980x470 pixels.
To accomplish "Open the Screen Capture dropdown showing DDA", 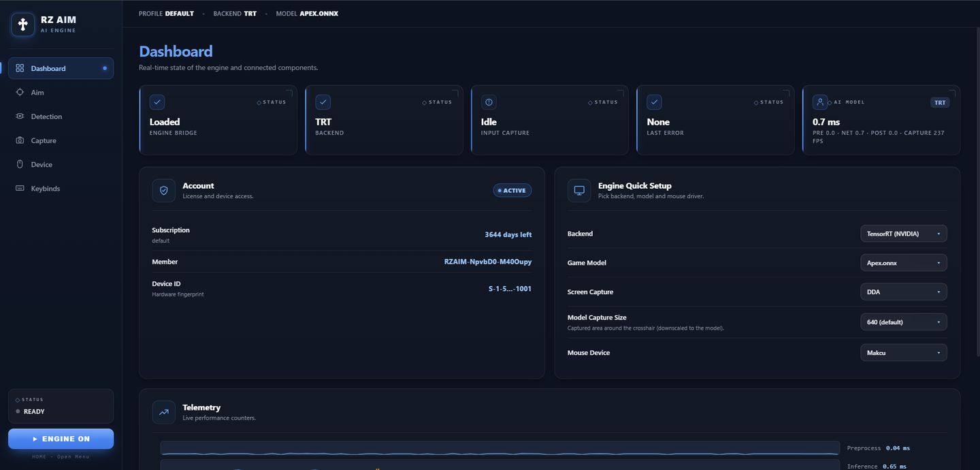I will 904,292.
